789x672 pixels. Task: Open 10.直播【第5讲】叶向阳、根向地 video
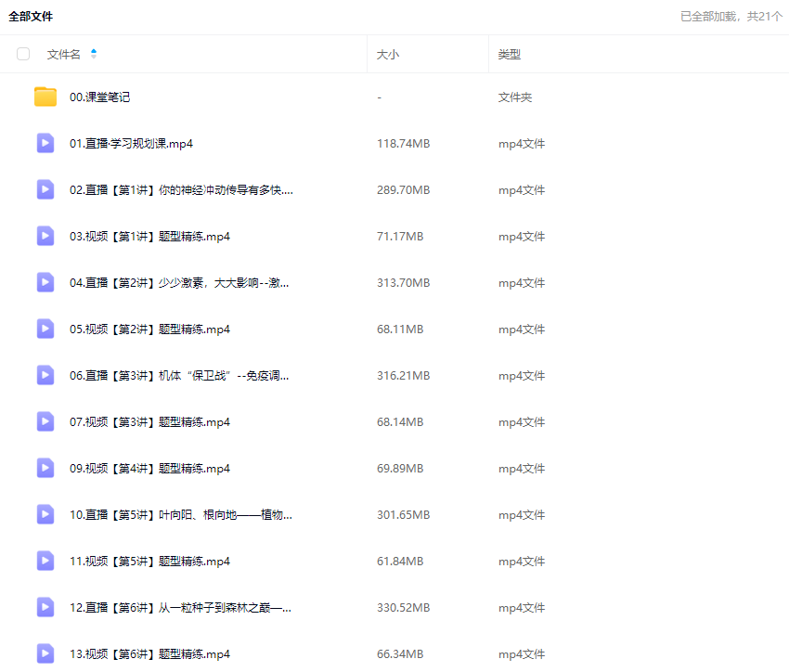181,515
